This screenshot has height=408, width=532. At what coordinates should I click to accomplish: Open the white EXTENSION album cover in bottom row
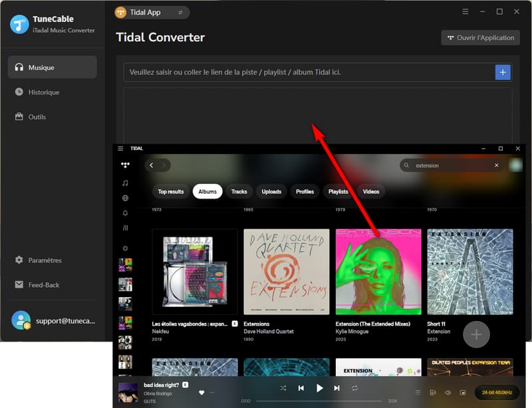(378, 367)
